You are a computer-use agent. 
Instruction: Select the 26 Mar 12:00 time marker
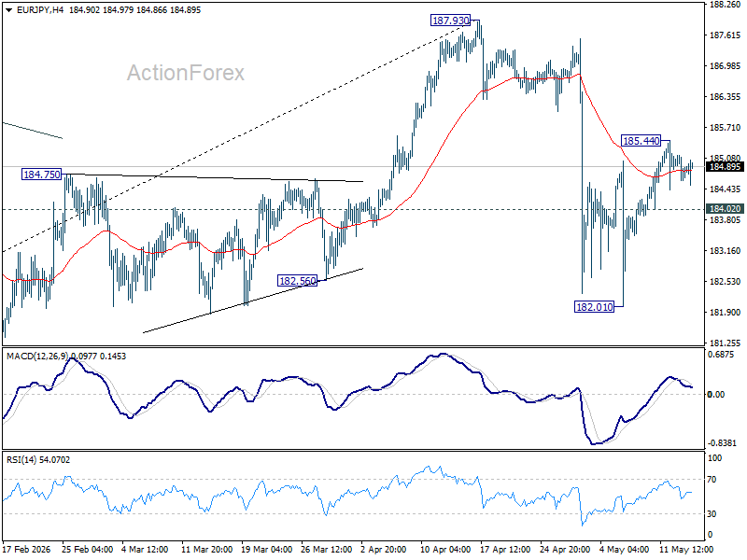pyautogui.click(x=326, y=550)
